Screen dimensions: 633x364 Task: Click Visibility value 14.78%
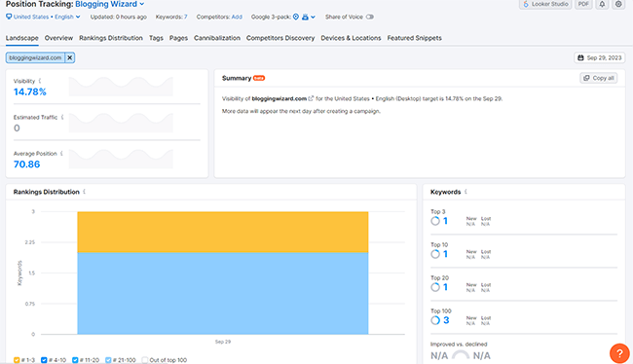click(x=30, y=92)
